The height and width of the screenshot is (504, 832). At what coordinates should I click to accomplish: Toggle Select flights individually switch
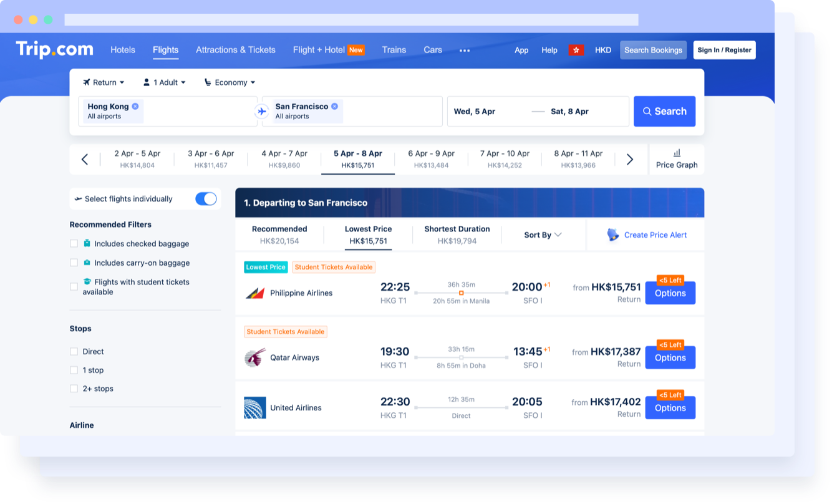pos(206,198)
